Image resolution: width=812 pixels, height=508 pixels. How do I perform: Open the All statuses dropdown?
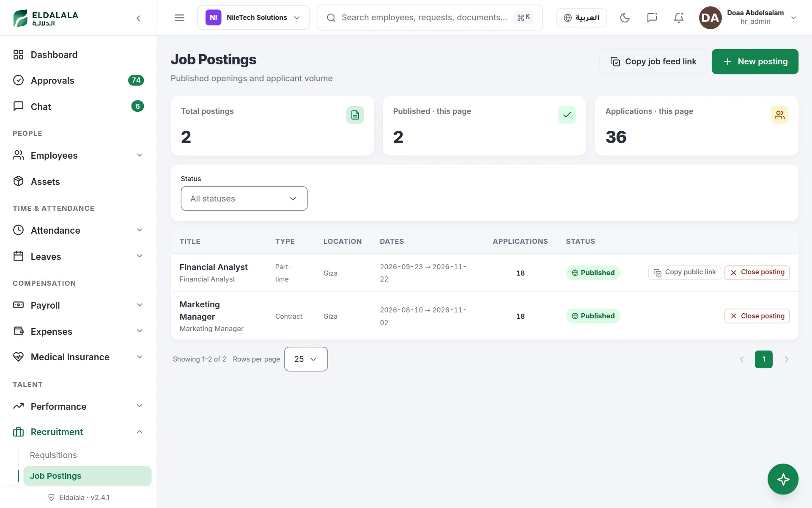(244, 199)
